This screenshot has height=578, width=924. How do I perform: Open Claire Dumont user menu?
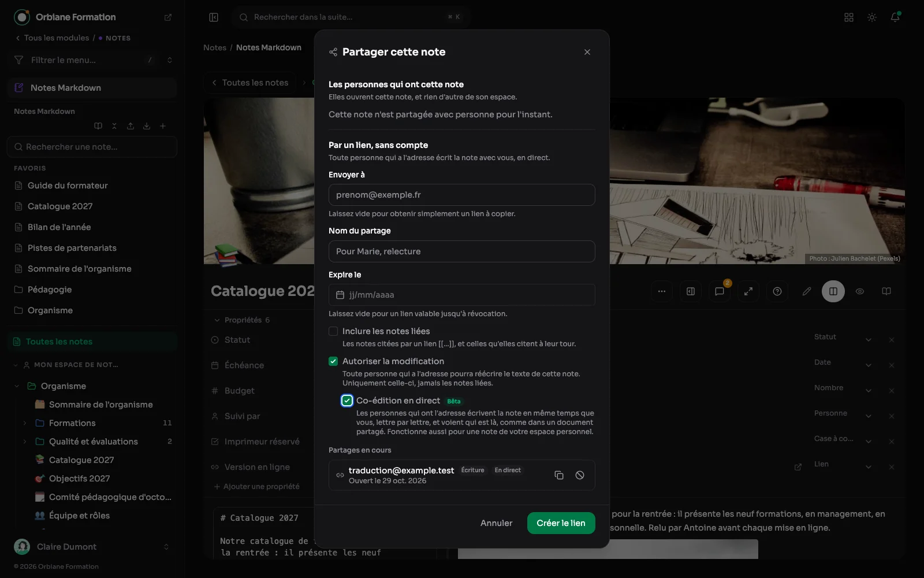pos(92,547)
